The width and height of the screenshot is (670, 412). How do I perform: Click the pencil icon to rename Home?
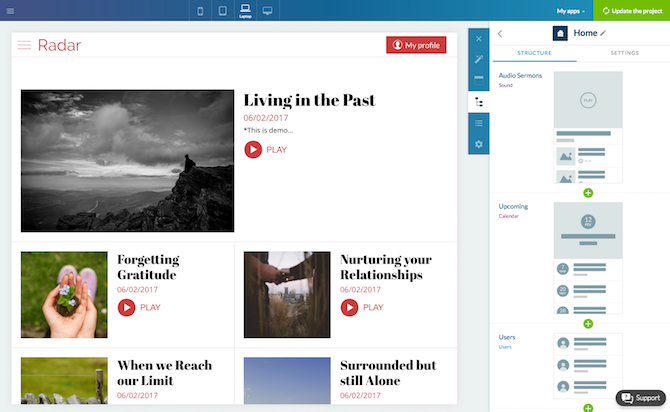603,33
